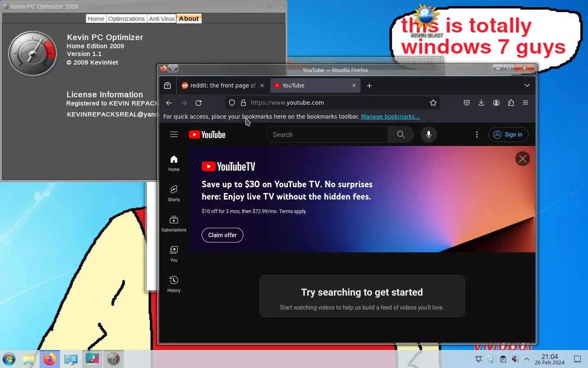
Task: Expand the list all tabs dropdown
Action: [527, 85]
